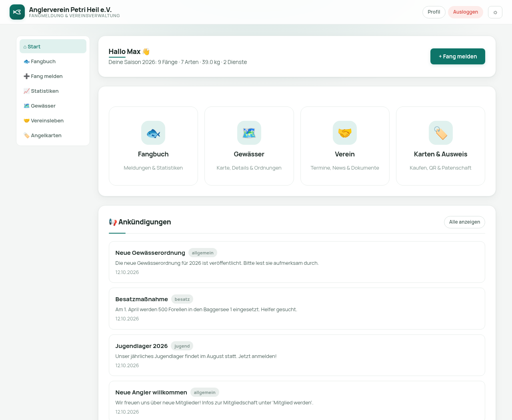Click allgemein tag on Neue Angler willkommen
The image size is (512, 420).
(205, 392)
